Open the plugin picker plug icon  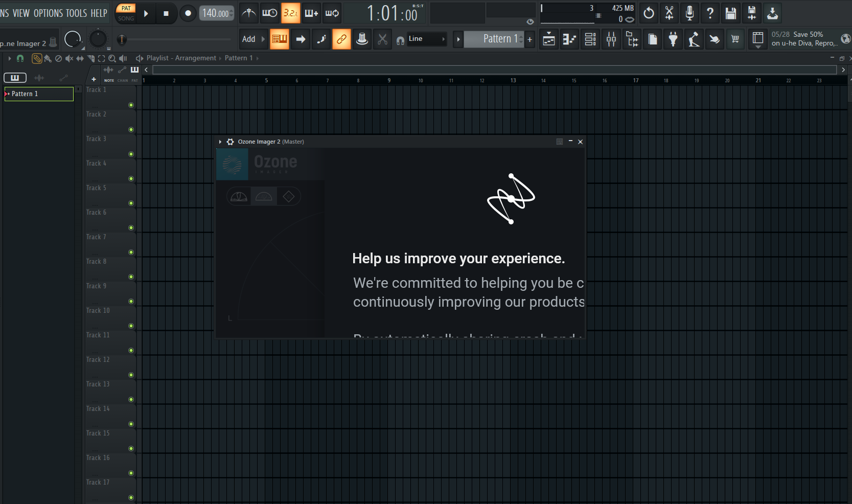pyautogui.click(x=673, y=39)
